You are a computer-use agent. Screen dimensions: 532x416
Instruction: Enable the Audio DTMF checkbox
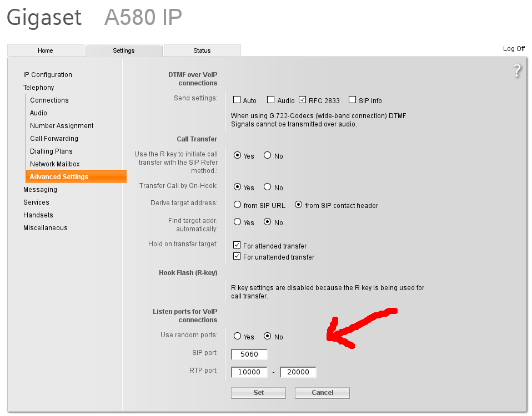point(271,100)
